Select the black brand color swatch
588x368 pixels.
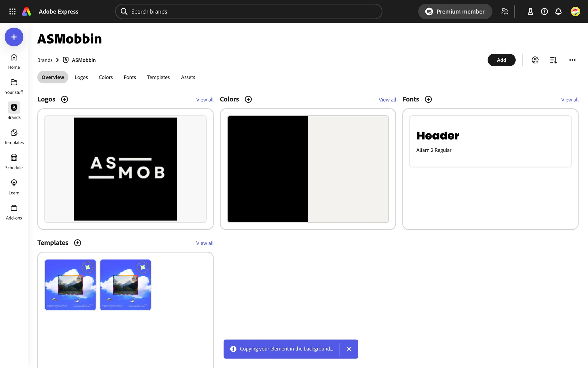pyautogui.click(x=268, y=169)
